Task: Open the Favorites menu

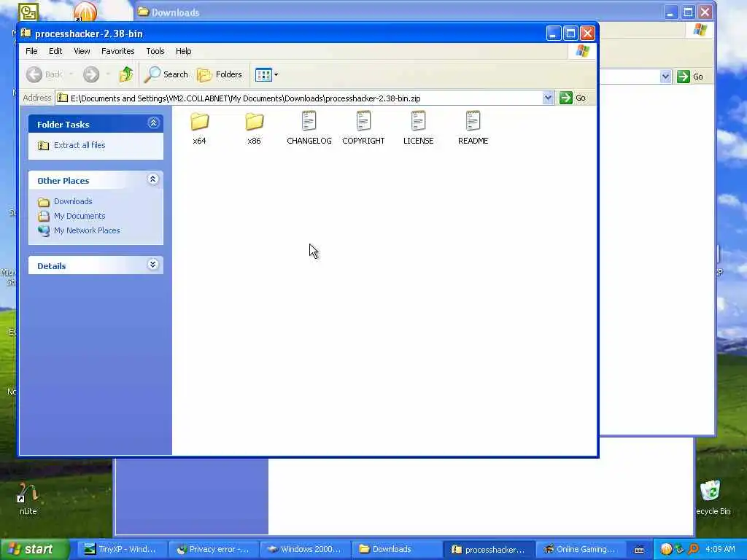Action: click(x=117, y=51)
